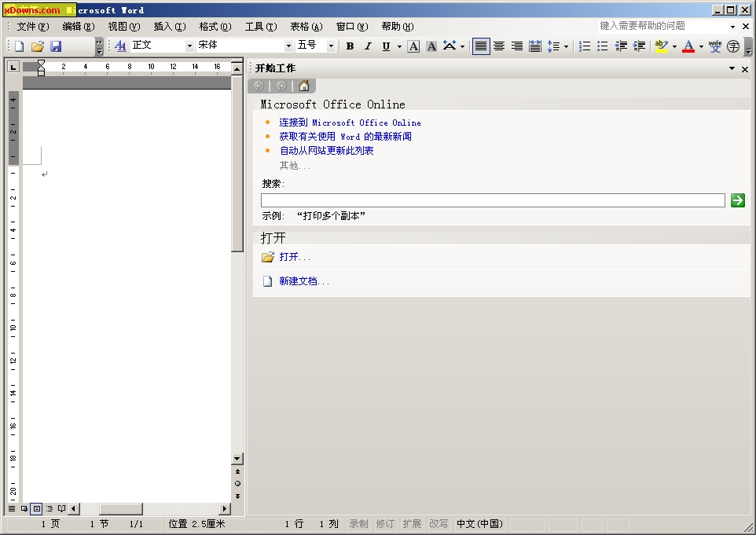Toggle justified text alignment
Viewport: 756px width, 535px height.
481,46
